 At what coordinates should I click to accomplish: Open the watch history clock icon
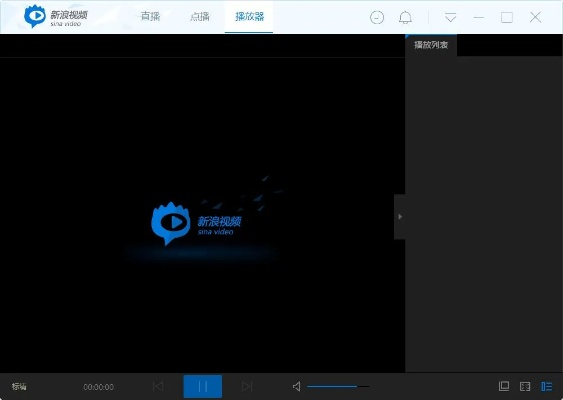tap(377, 17)
